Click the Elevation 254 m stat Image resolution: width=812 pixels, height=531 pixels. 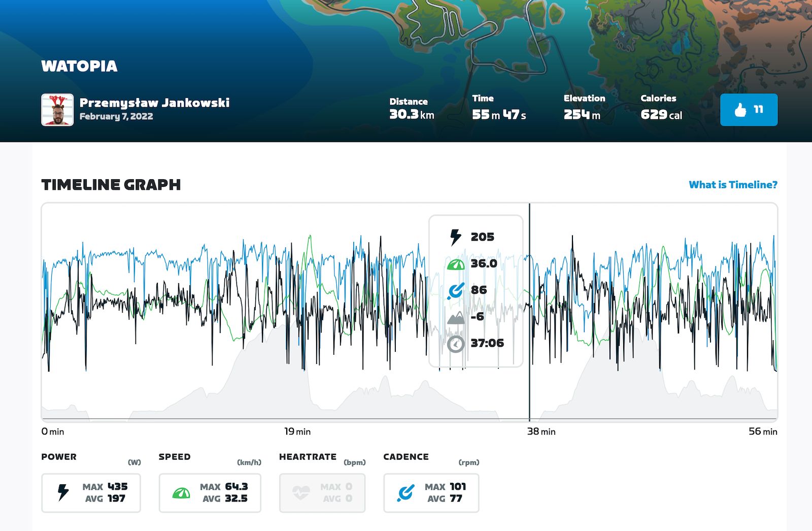[x=584, y=108]
